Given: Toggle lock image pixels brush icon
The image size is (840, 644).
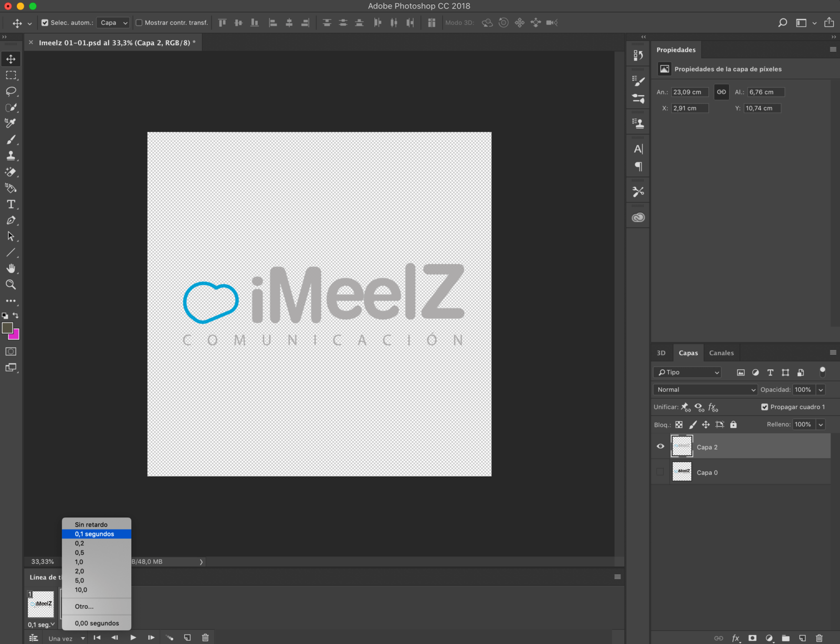Looking at the screenshot, I should [x=693, y=424].
